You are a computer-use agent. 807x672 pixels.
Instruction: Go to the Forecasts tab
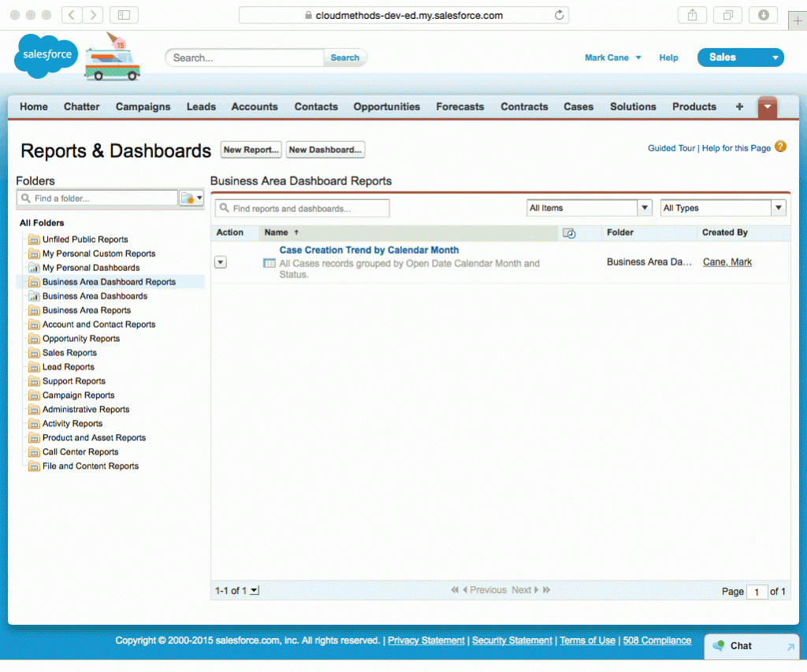(460, 106)
